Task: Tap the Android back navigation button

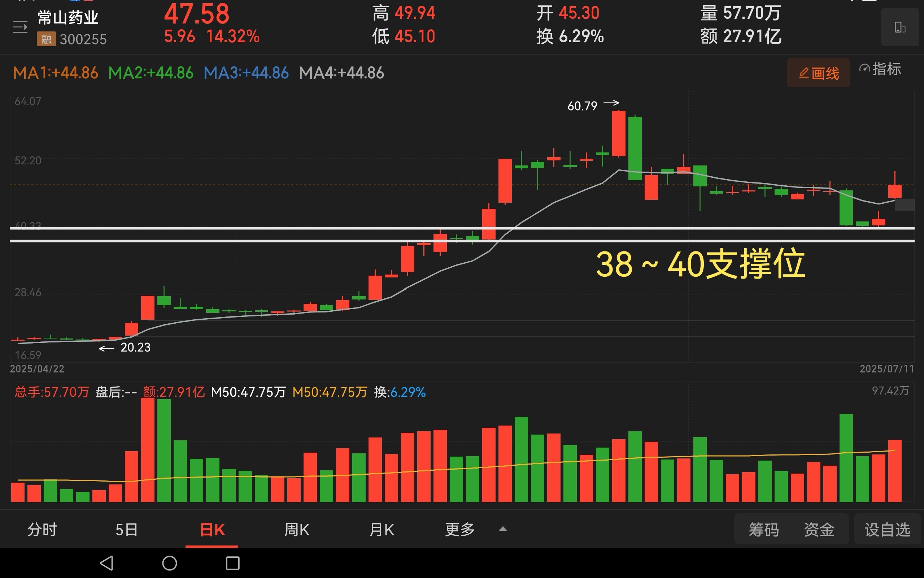Action: click(x=106, y=563)
